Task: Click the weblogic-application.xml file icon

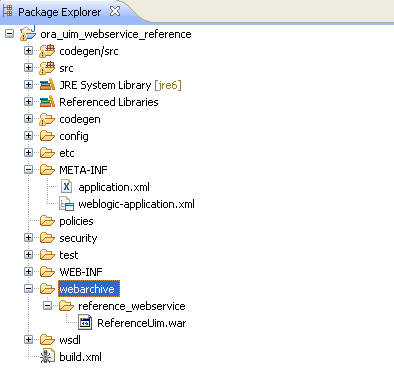Action: 66,204
